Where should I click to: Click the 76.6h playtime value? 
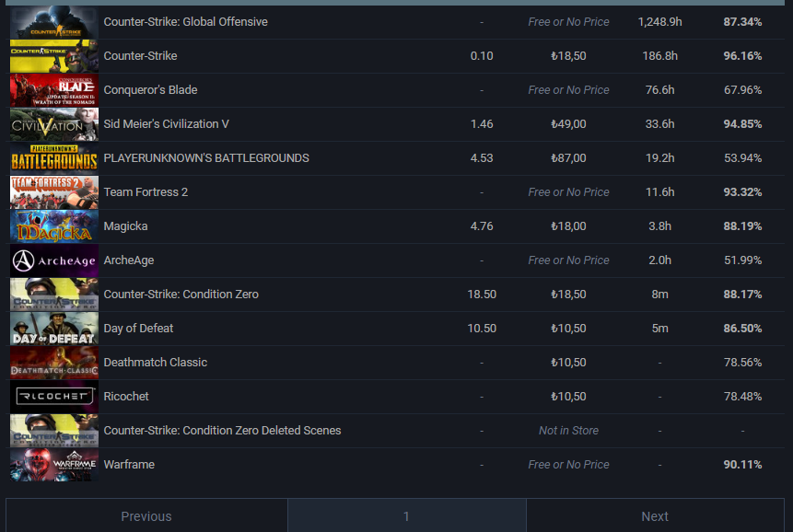pos(660,90)
